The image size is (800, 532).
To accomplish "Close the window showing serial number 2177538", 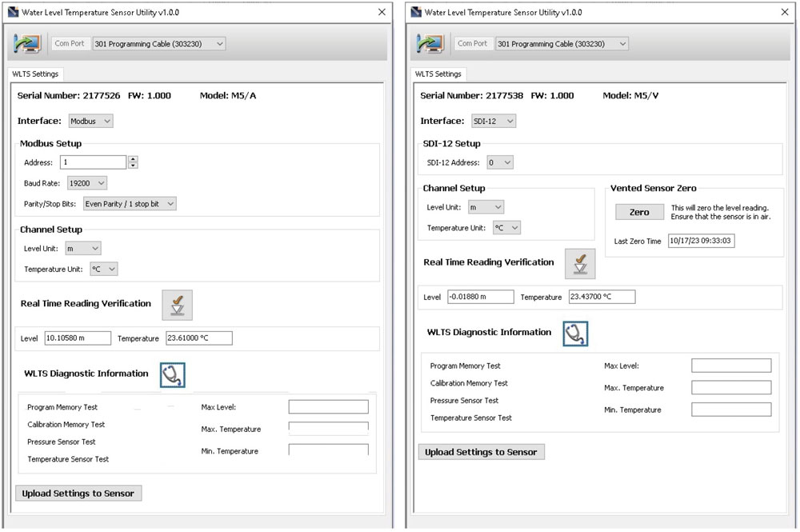I will pyautogui.click(x=784, y=13).
